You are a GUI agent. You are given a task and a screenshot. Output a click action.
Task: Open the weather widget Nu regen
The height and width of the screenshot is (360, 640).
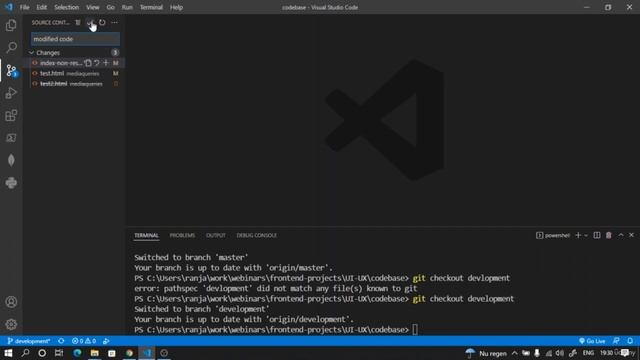[486, 353]
